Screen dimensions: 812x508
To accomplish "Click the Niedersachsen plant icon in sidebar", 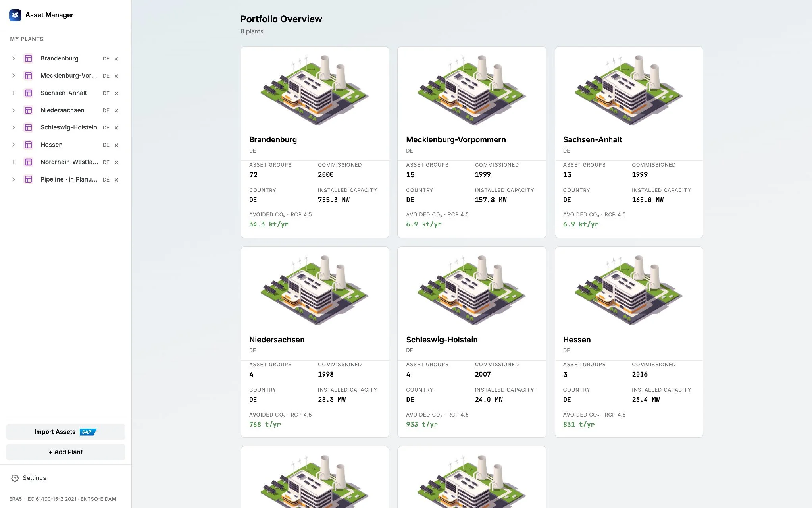I will (x=28, y=110).
